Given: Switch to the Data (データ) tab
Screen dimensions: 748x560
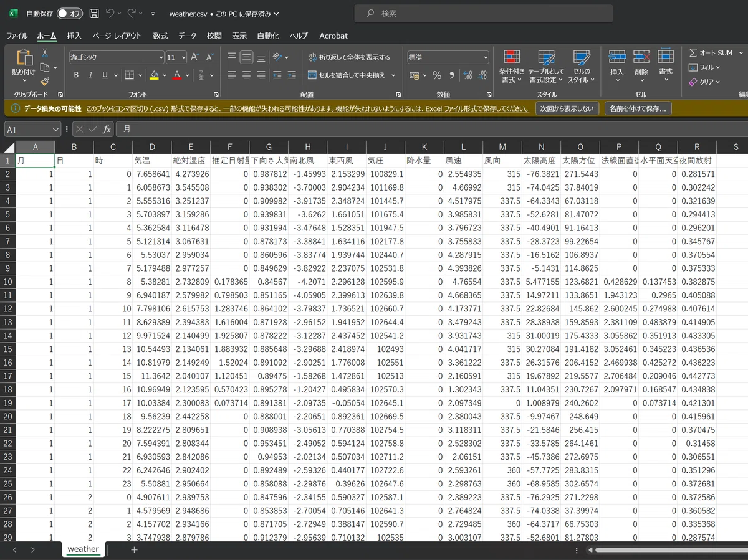Looking at the screenshot, I should point(187,36).
